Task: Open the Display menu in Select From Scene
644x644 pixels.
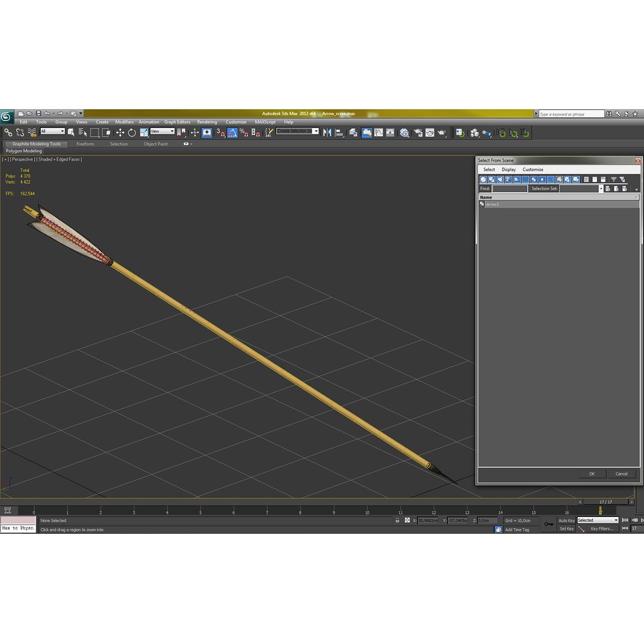Action: [x=509, y=169]
